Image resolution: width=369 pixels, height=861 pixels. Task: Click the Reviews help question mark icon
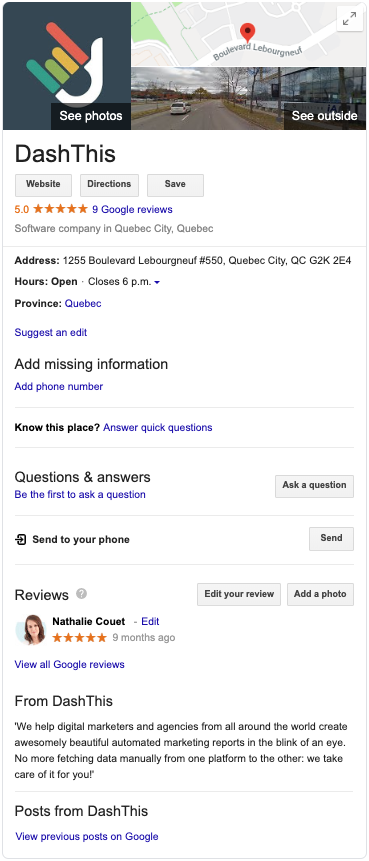pos(82,594)
